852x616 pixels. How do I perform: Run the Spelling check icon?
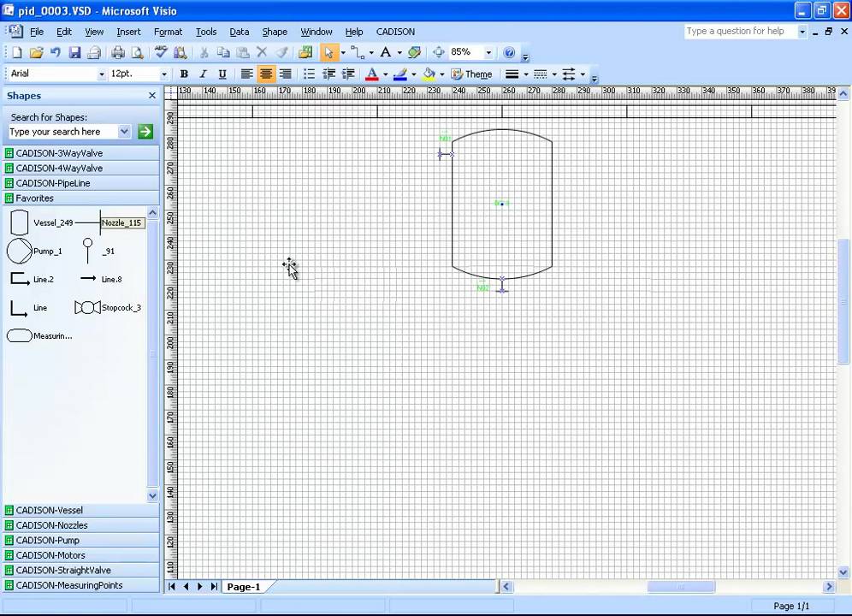[x=161, y=53]
